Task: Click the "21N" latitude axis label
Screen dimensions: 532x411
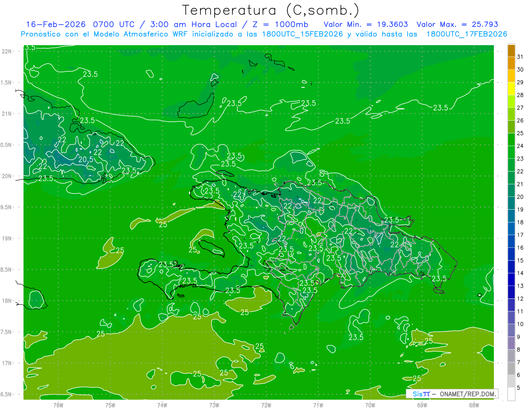Action: tap(8, 114)
